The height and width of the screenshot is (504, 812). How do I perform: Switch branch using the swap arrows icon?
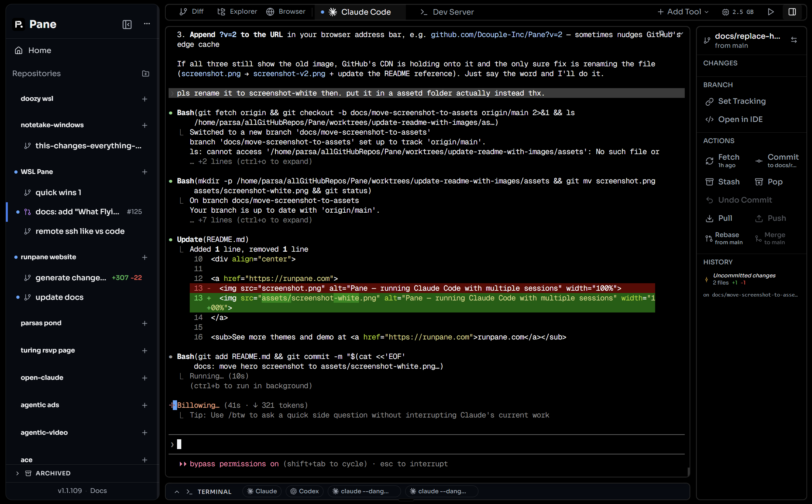point(794,40)
